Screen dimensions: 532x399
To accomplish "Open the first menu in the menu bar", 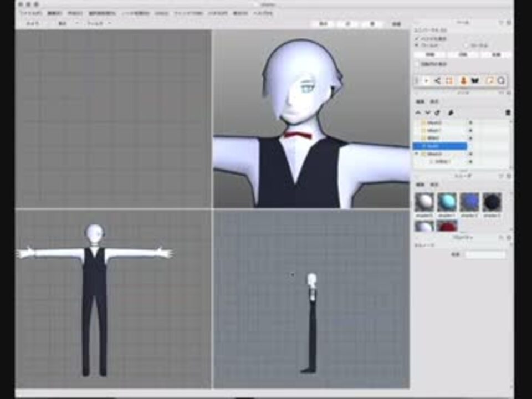I will pos(30,12).
